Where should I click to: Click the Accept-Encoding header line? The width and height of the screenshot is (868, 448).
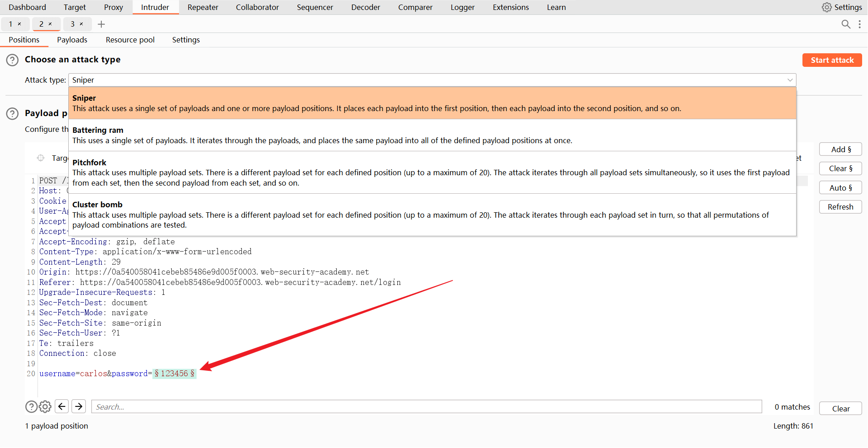pos(107,242)
